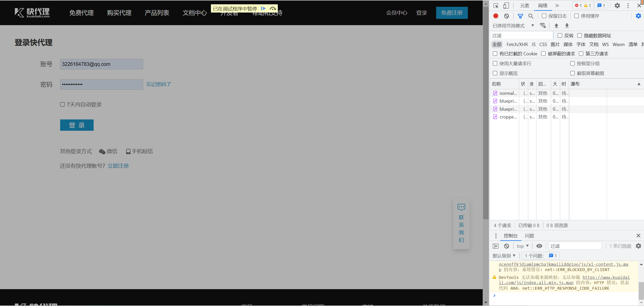This screenshot has width=644, height=306.
Task: Stop recording network log red button
Action: 496,16
